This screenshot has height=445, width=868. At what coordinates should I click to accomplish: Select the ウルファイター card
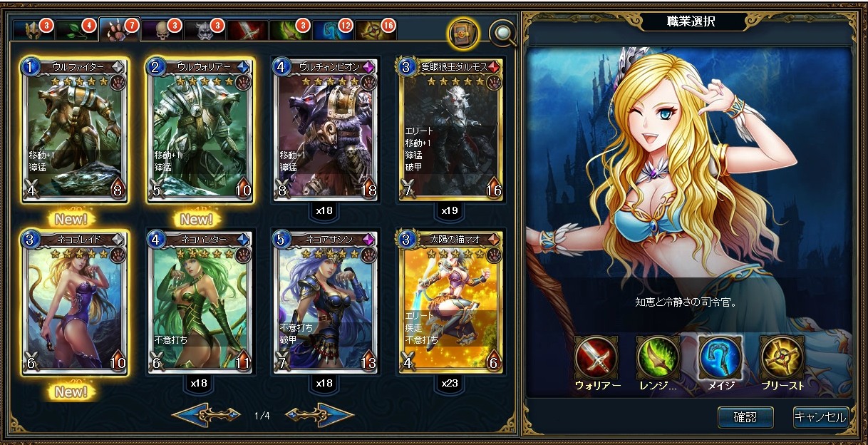76,131
